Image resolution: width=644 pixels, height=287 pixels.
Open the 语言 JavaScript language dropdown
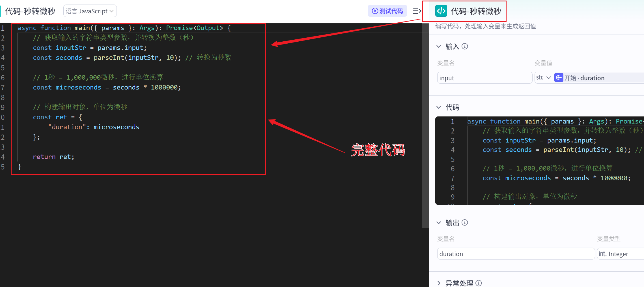90,11
